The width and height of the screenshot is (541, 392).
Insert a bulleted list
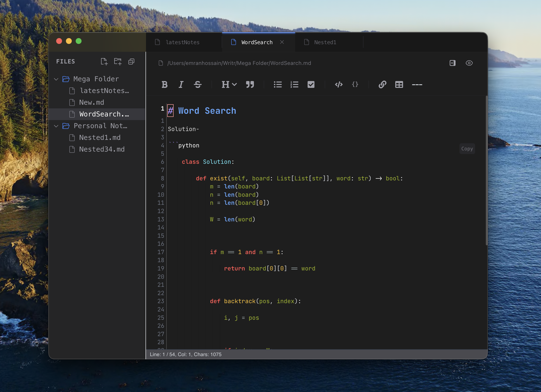278,84
